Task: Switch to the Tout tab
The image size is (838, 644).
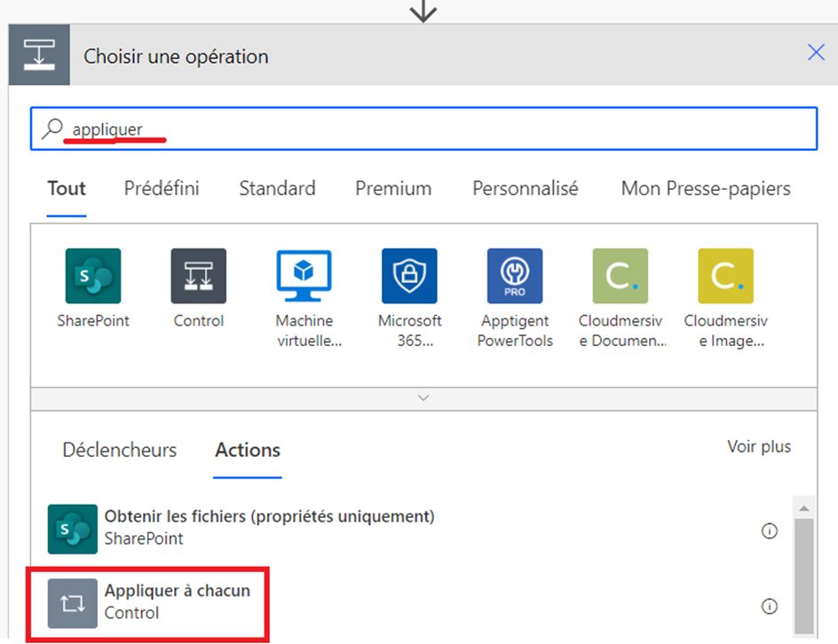Action: click(x=67, y=189)
